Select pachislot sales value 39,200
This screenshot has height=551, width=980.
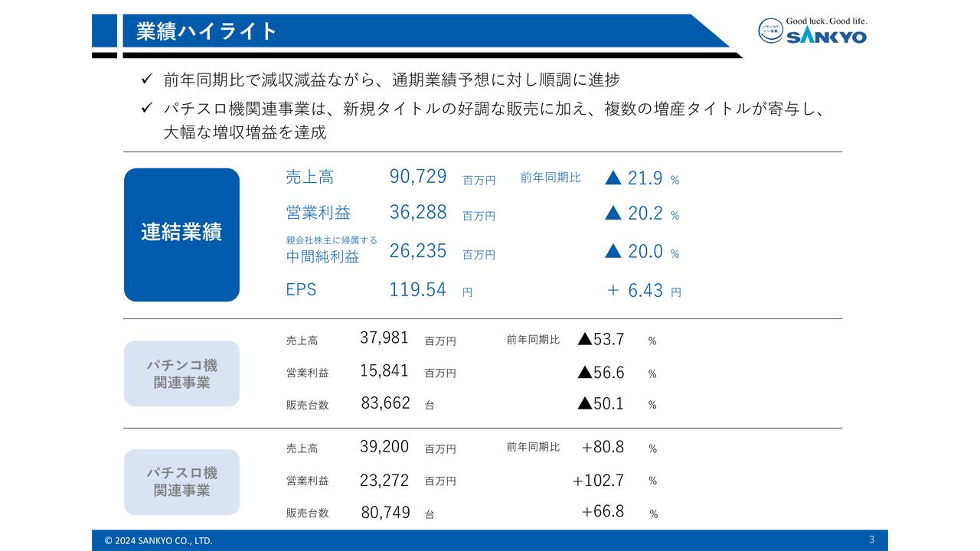point(384,446)
